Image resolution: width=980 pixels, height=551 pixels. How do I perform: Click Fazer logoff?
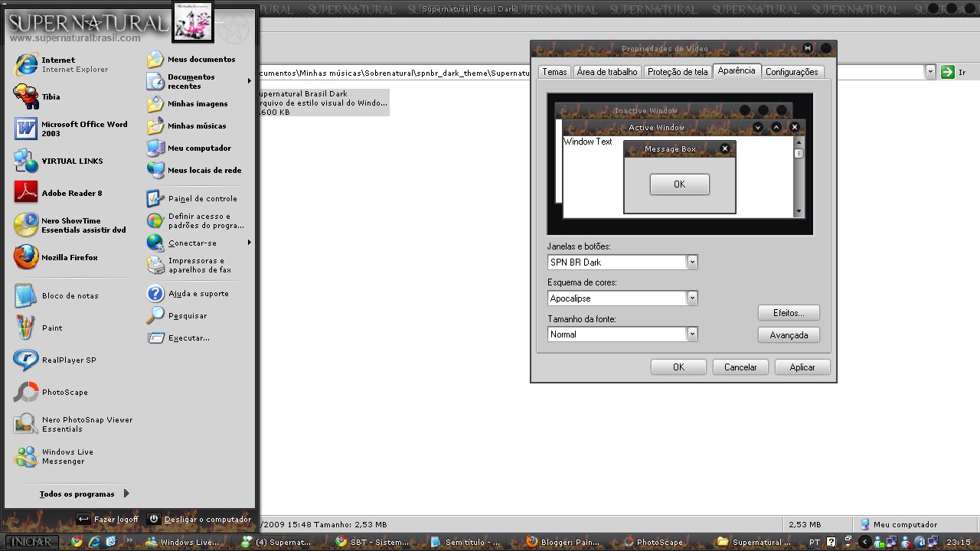click(108, 519)
